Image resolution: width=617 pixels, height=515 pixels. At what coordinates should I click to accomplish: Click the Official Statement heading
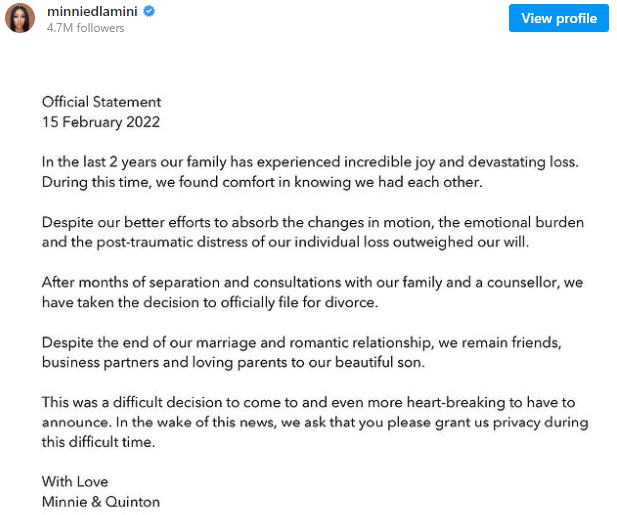(102, 102)
